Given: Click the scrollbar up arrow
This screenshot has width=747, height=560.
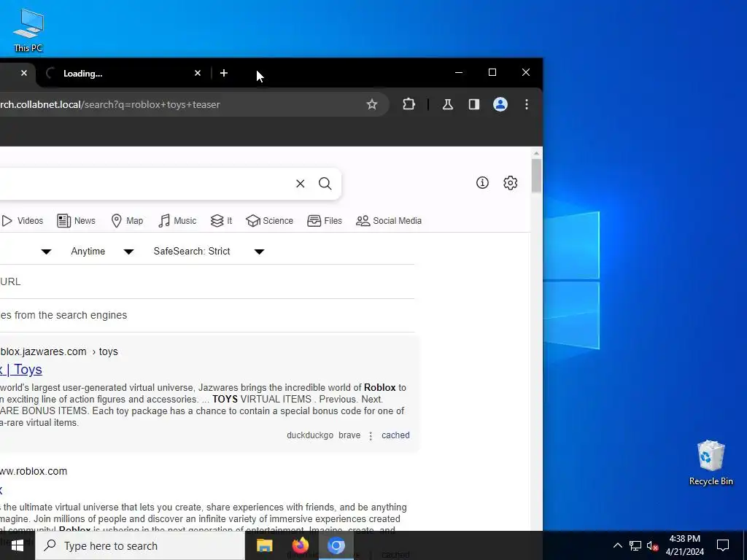Looking at the screenshot, I should point(536,153).
